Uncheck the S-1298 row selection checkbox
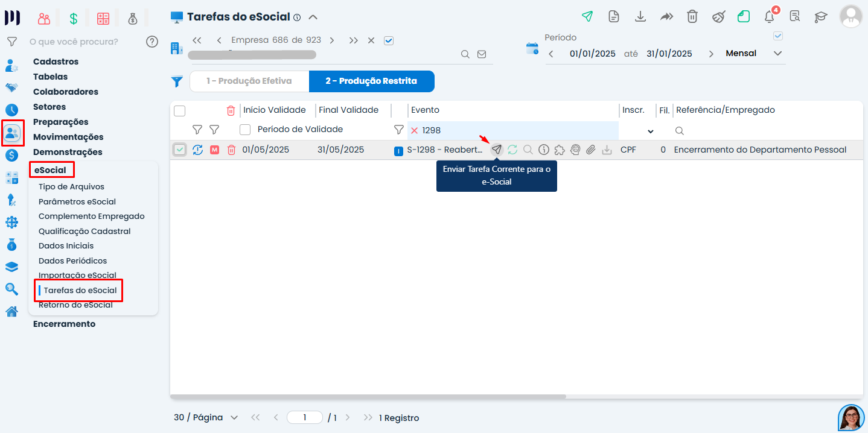 click(180, 150)
